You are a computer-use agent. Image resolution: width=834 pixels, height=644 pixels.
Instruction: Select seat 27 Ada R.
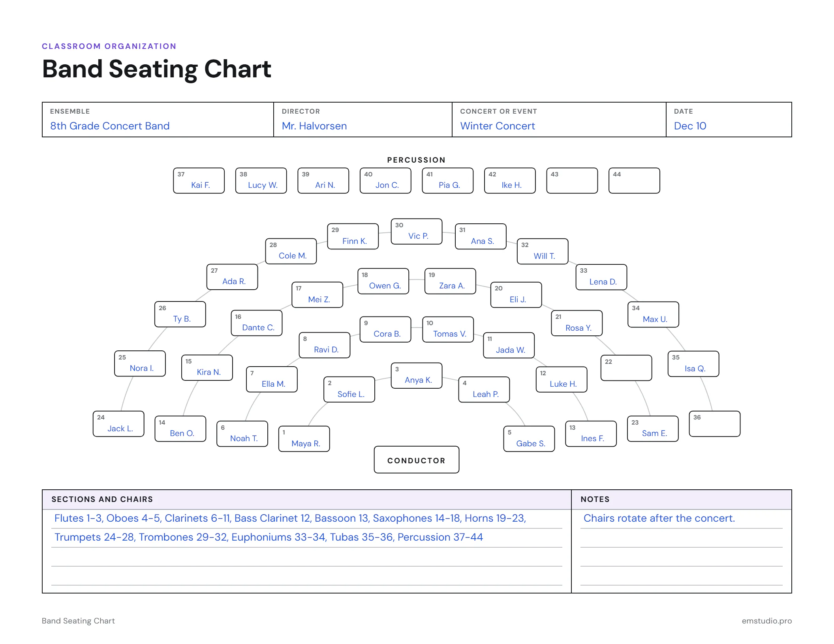[x=232, y=277]
